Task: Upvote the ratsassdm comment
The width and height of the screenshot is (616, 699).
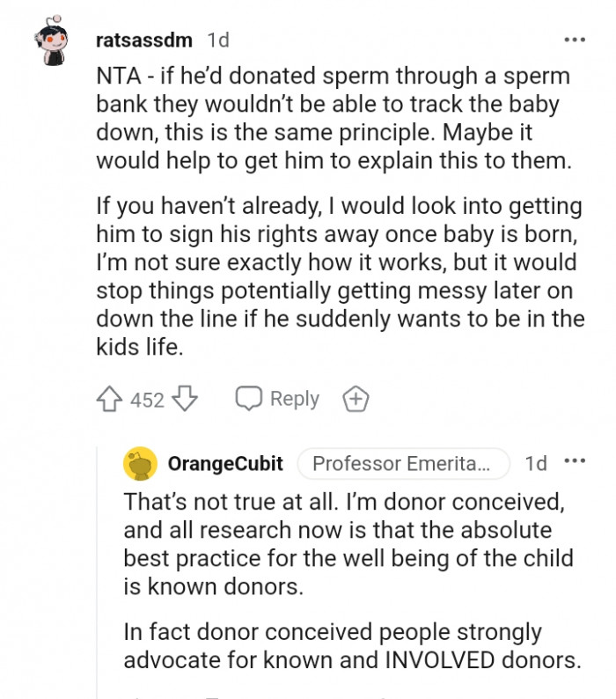Action: [x=107, y=400]
